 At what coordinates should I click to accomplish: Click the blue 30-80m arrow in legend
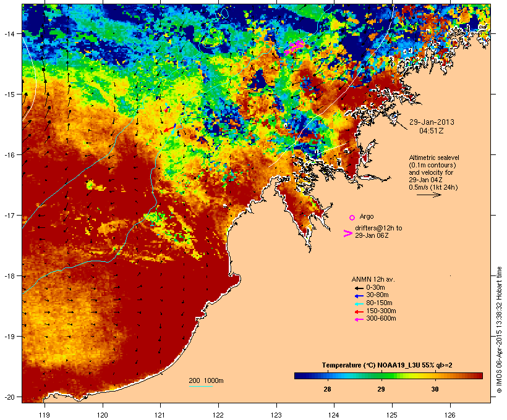[x=359, y=296]
